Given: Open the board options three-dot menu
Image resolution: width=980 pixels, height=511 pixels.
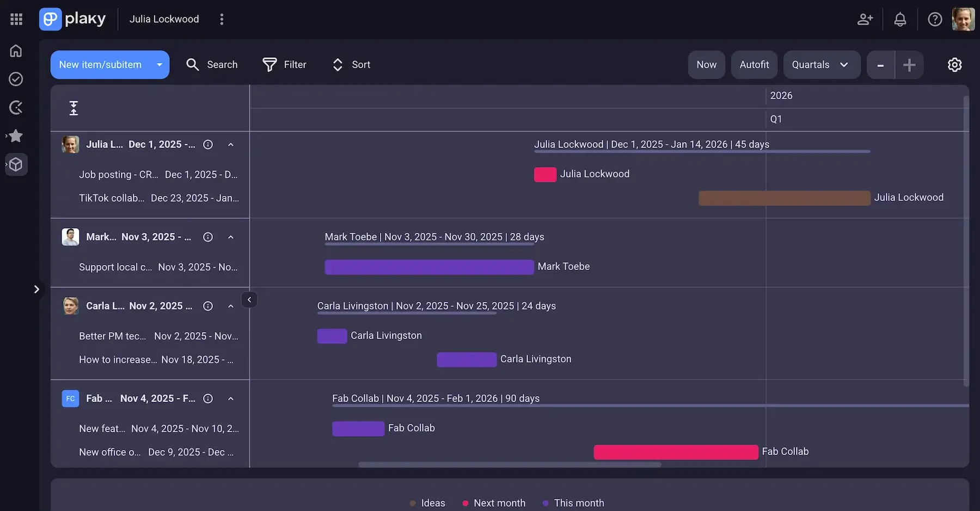Looking at the screenshot, I should point(222,19).
